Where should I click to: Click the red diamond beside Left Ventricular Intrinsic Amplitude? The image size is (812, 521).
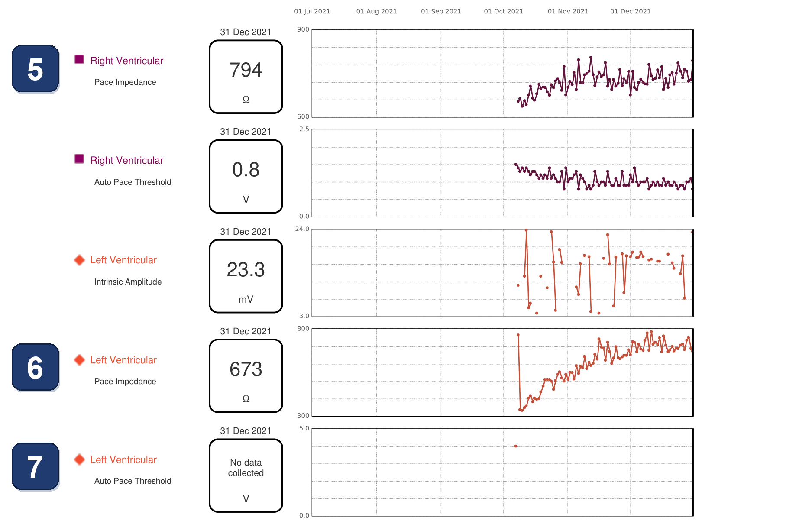pos(79,260)
